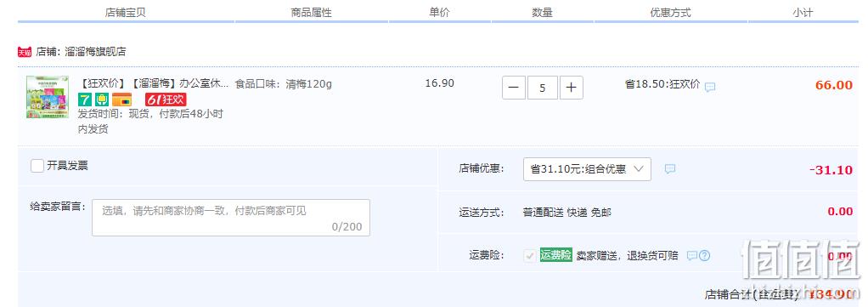
Task: Click the comment icon beside 狂欢价 discount
Action: 710,88
